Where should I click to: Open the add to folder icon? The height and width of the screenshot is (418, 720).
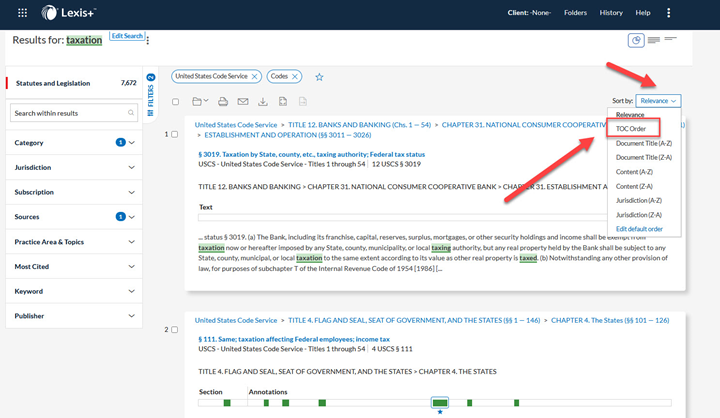point(200,102)
